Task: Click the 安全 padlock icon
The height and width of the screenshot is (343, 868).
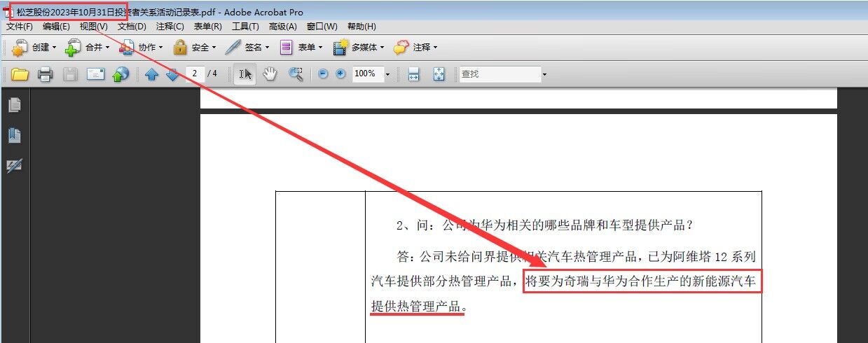Action: click(180, 48)
